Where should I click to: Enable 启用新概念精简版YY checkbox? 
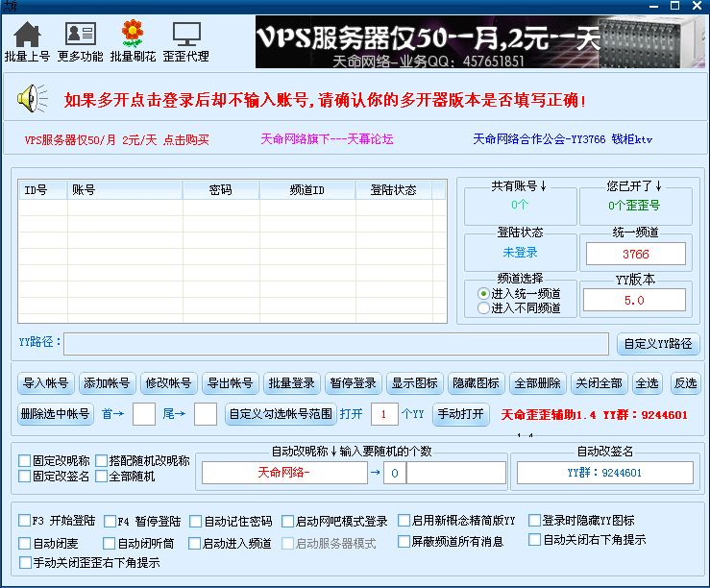pyautogui.click(x=404, y=521)
